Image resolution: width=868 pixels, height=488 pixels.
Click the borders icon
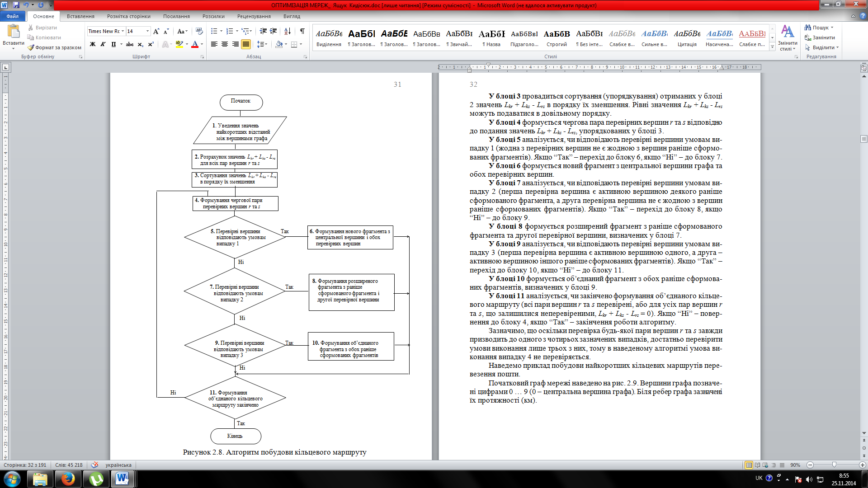tap(294, 44)
